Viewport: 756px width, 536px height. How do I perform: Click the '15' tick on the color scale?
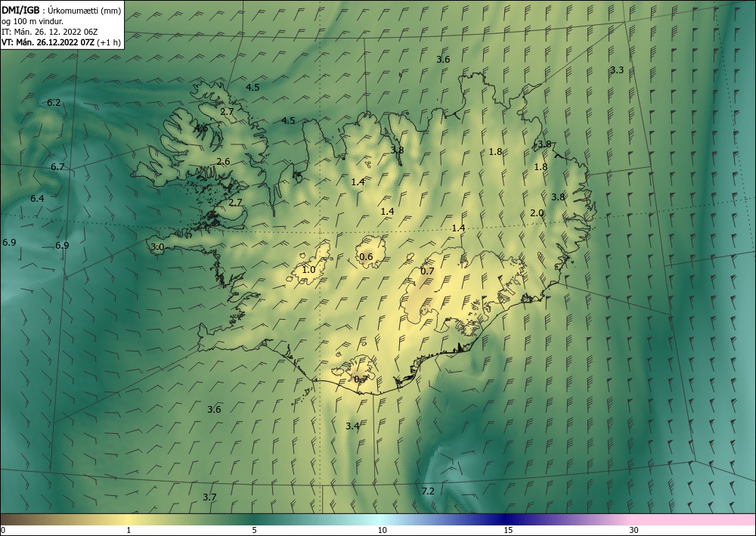pos(508,530)
